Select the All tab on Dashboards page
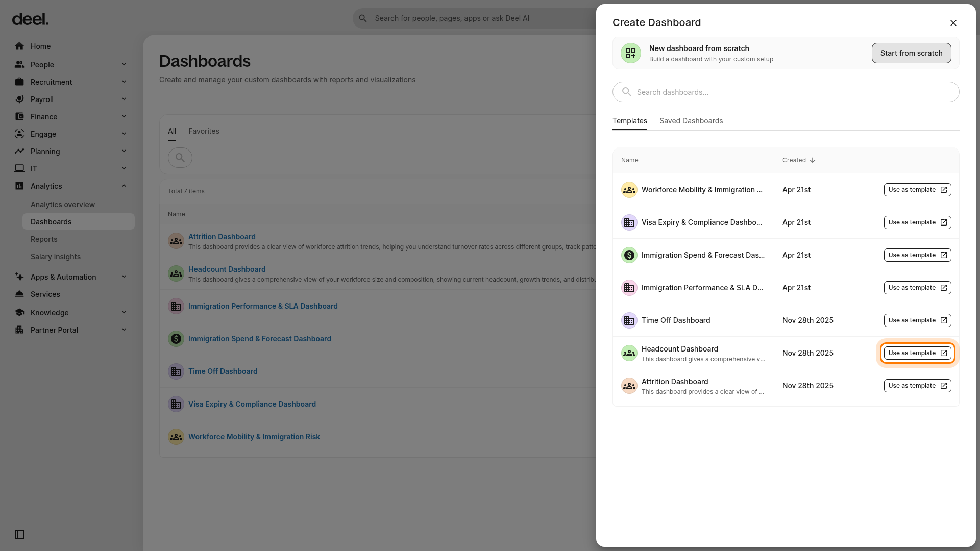This screenshot has height=551, width=980. tap(172, 131)
